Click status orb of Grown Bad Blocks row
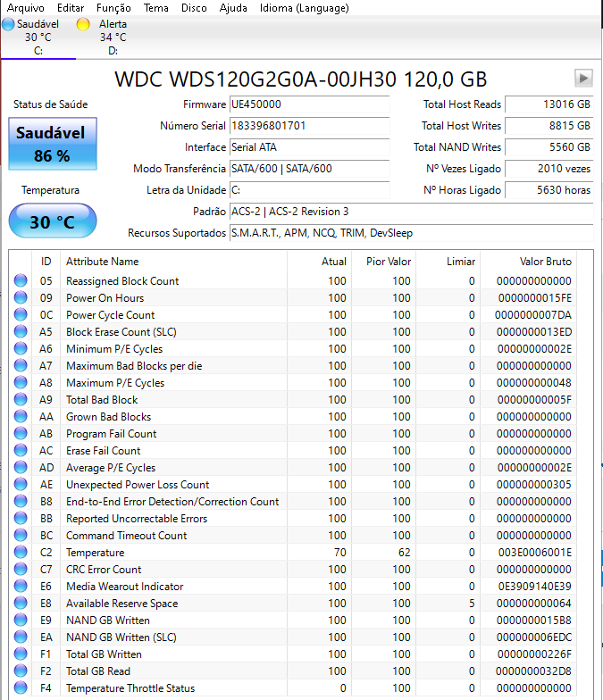 click(x=21, y=416)
